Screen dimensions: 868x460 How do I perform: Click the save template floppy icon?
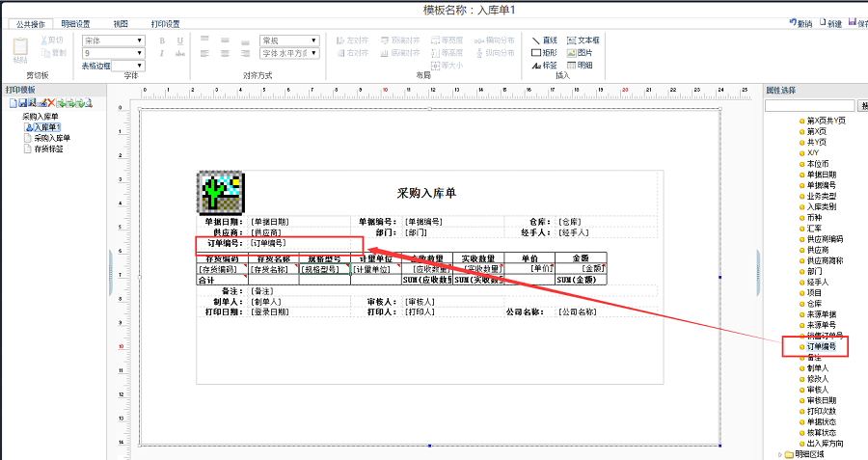[x=23, y=103]
